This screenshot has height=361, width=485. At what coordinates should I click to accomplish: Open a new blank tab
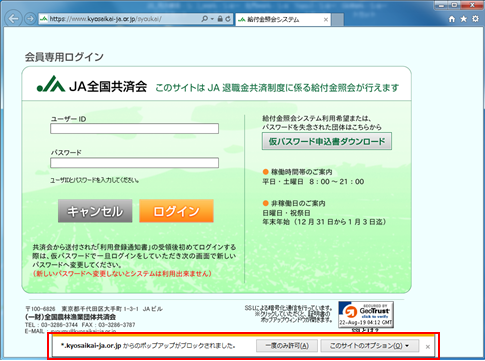point(338,20)
